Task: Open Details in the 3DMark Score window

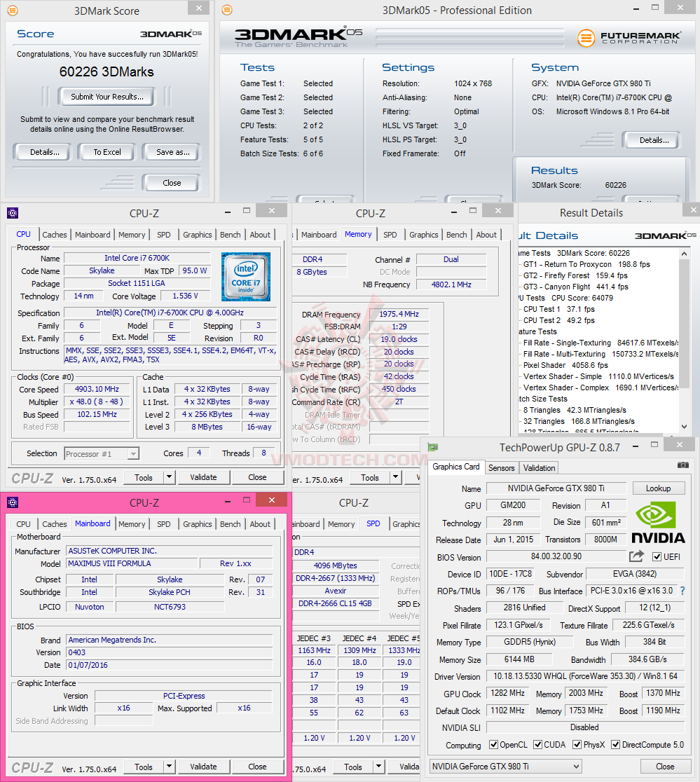Action: tap(44, 152)
